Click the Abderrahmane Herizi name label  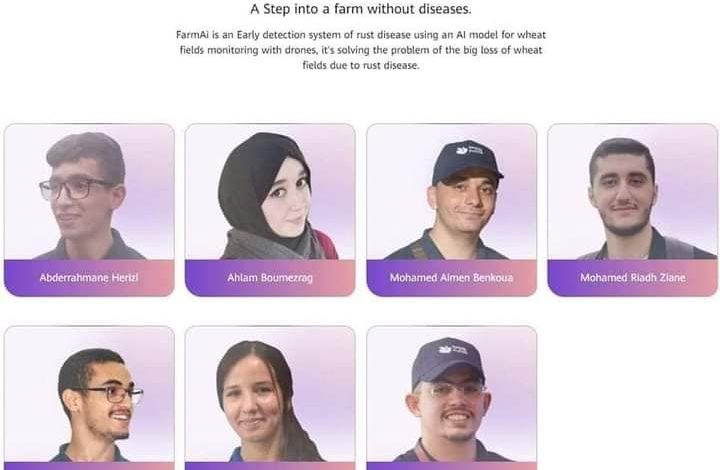89,278
